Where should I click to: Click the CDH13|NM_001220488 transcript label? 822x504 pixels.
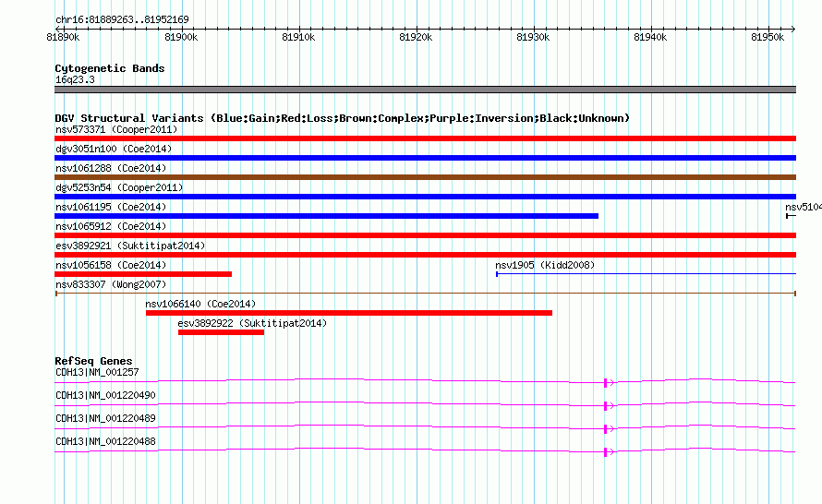pos(105,441)
